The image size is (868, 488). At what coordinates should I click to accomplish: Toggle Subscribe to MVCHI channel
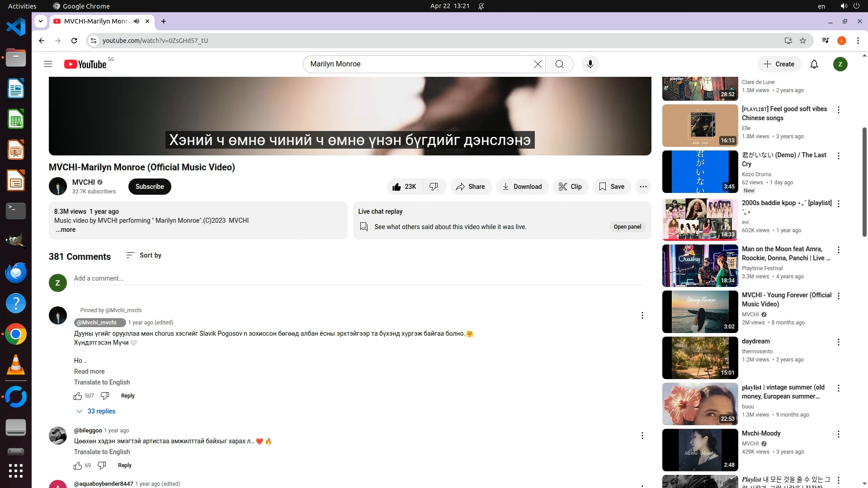150,187
